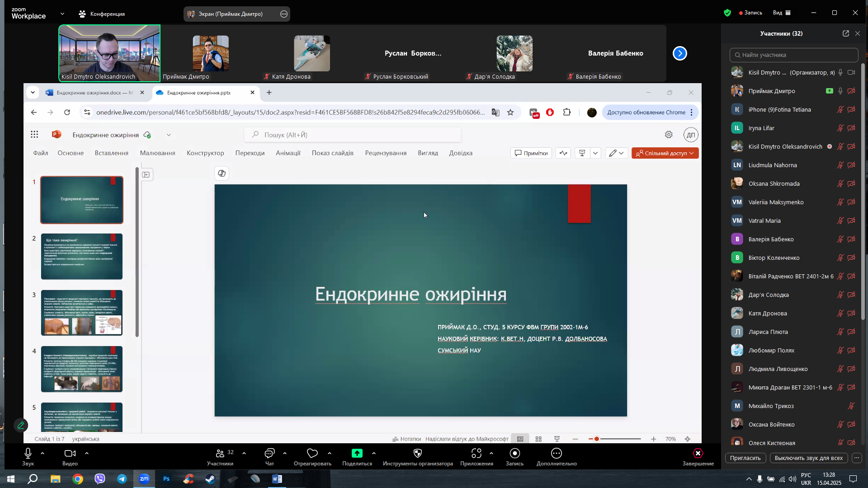This screenshot has height=488, width=868.
Task: Toggle Zoom microphone mute button
Action: point(28,453)
